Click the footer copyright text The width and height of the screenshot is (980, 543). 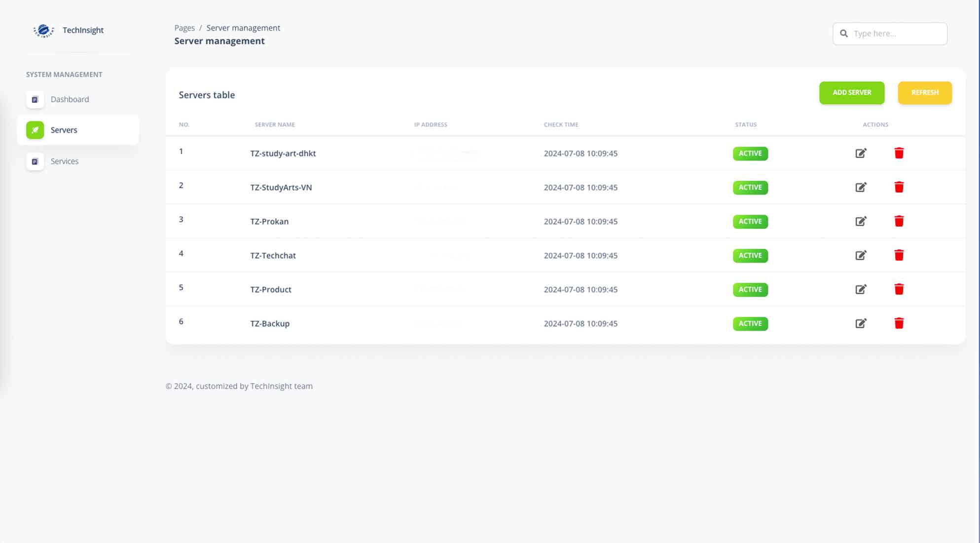coord(239,386)
